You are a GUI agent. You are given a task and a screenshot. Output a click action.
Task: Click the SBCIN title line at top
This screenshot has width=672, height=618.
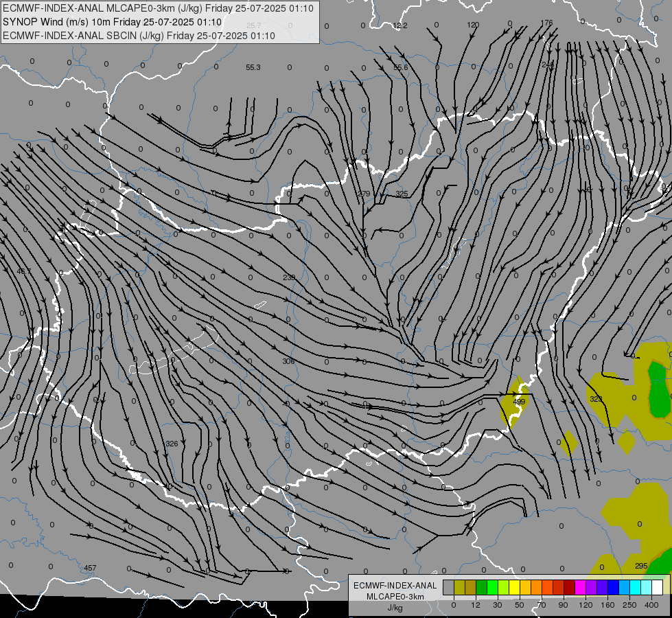(x=139, y=36)
